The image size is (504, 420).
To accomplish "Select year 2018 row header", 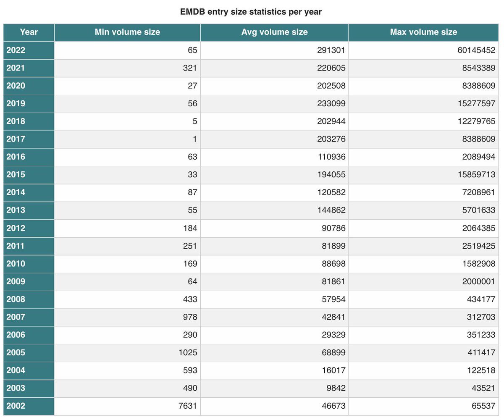I will (29, 121).
